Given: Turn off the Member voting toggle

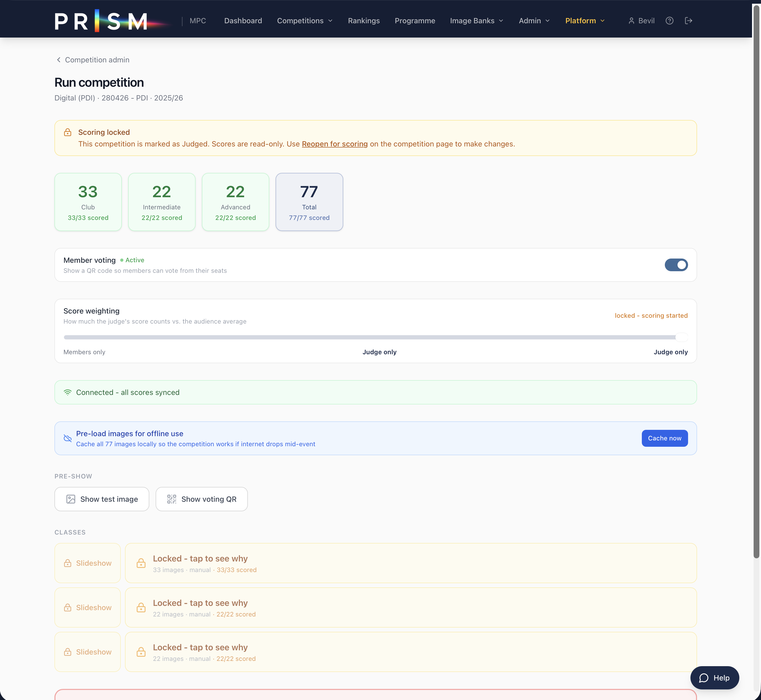Looking at the screenshot, I should (676, 265).
